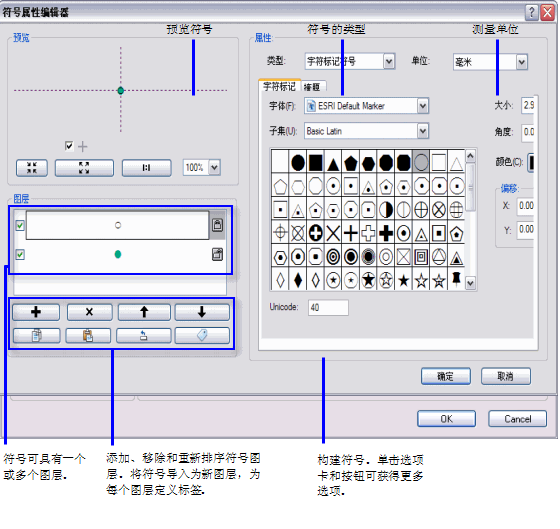Click the delete layer X button

coord(90,312)
